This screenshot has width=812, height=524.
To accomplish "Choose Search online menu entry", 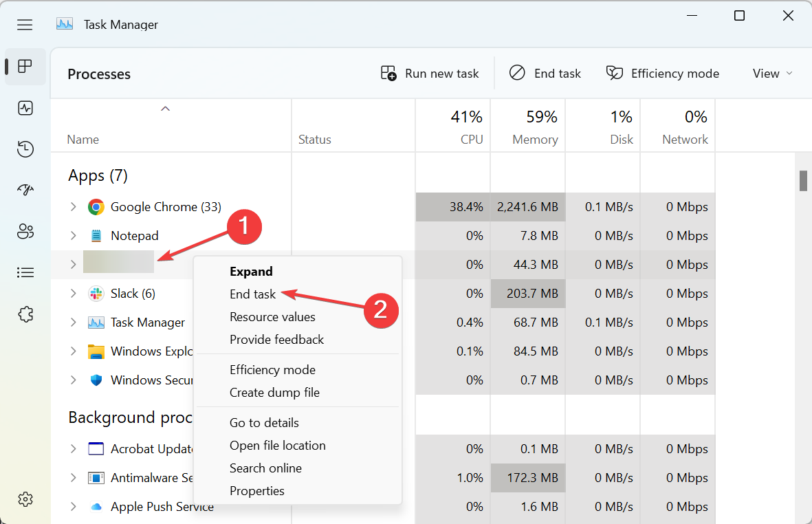I will point(298,468).
